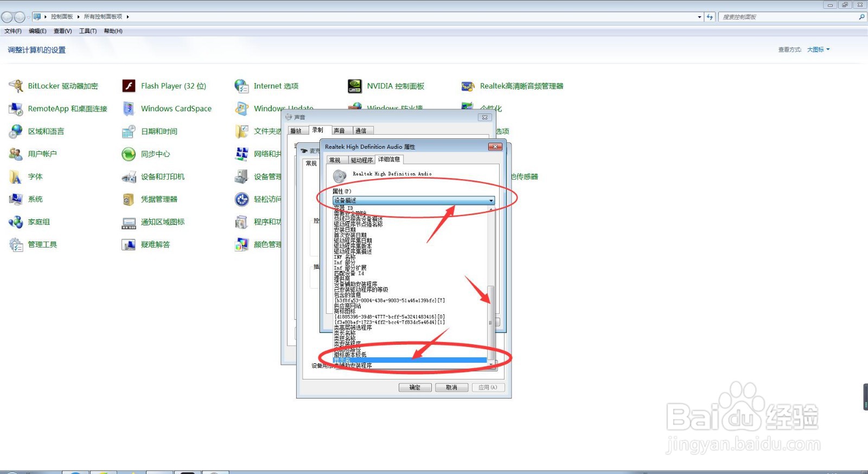Click 控制面板 breadcrumb in address bar
This screenshot has height=474, width=868.
[62, 17]
